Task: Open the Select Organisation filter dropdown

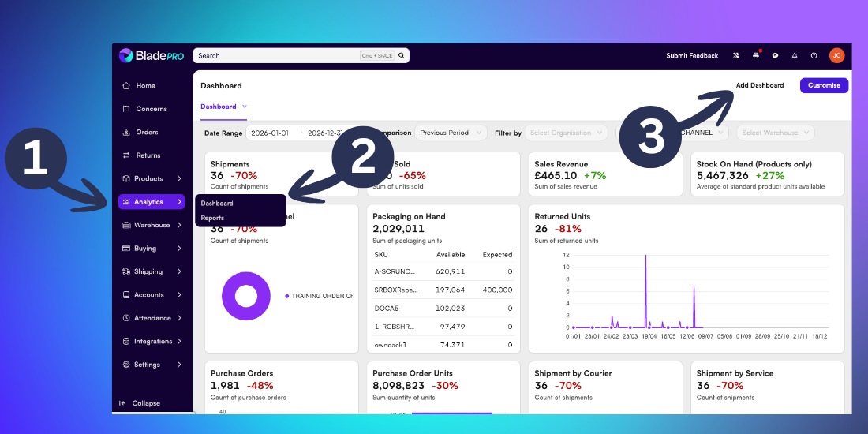Action: pos(566,133)
